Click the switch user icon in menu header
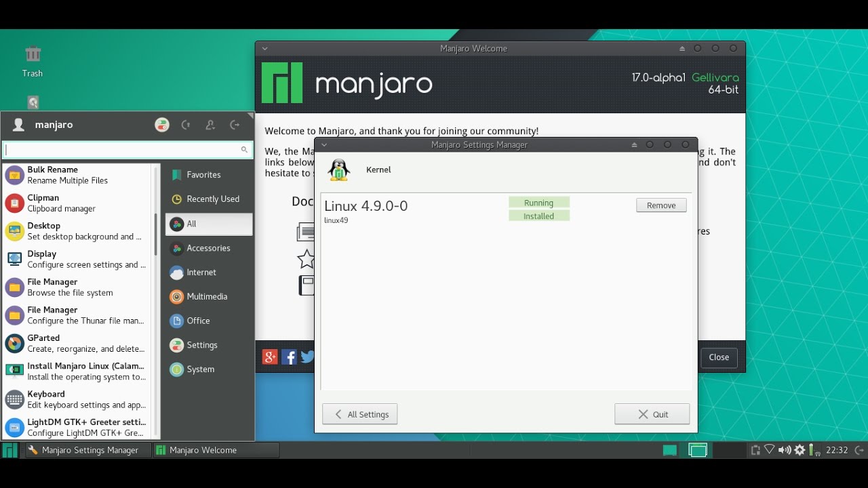The height and width of the screenshot is (488, 868). 210,125
